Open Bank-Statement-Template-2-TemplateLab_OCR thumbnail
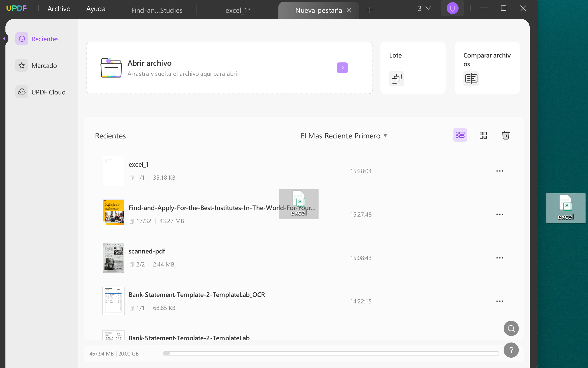 tap(113, 301)
